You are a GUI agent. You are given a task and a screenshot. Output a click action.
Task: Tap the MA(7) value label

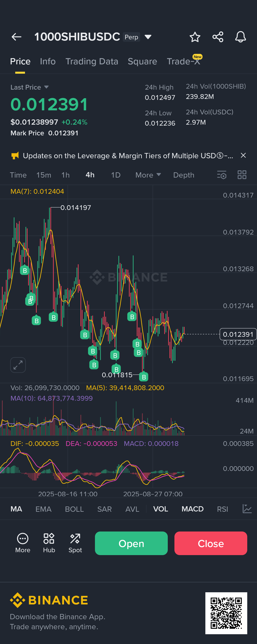pyautogui.click(x=37, y=191)
